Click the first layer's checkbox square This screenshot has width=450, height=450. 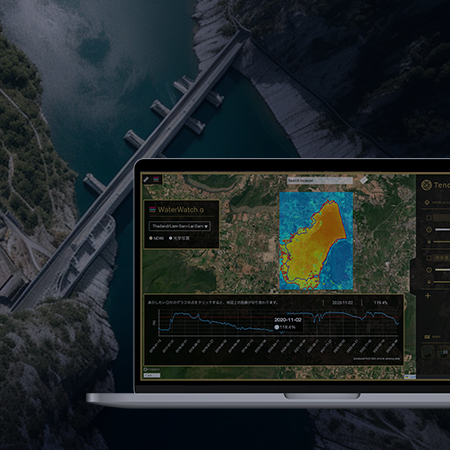[x=429, y=218]
